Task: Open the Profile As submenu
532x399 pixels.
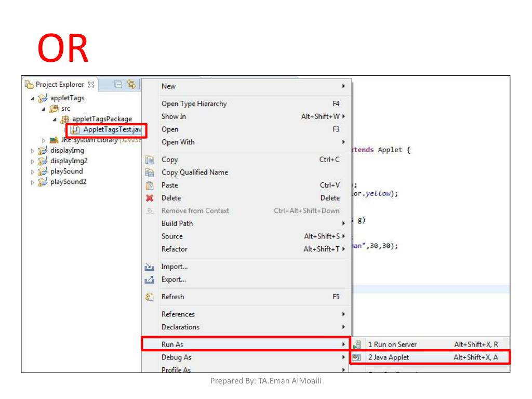Action: [x=247, y=369]
